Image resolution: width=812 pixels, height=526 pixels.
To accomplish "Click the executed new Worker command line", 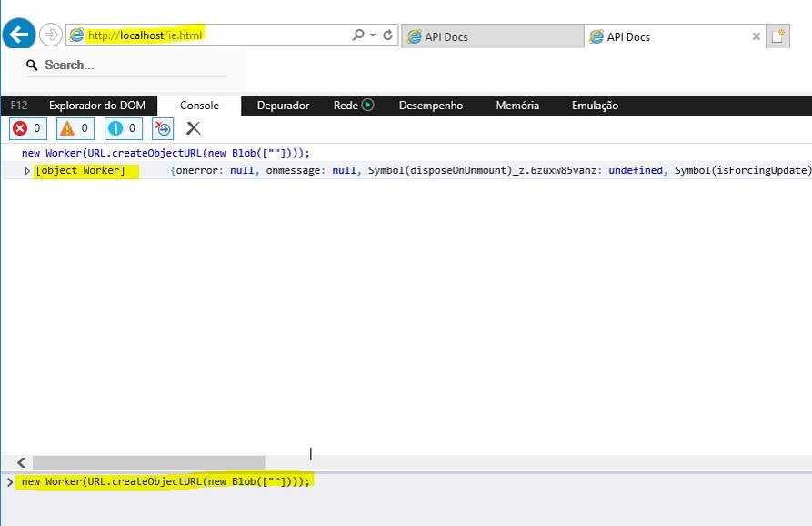I will 165,153.
